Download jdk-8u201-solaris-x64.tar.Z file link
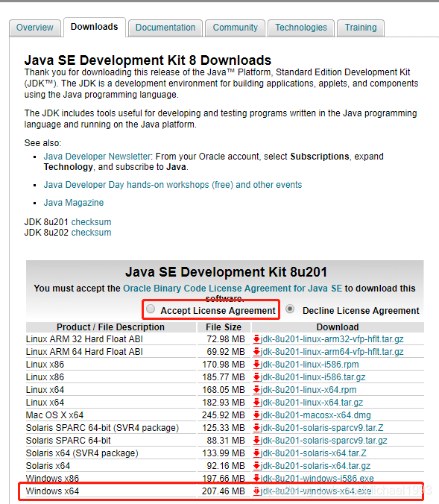439x504 pixels. pyautogui.click(x=313, y=453)
